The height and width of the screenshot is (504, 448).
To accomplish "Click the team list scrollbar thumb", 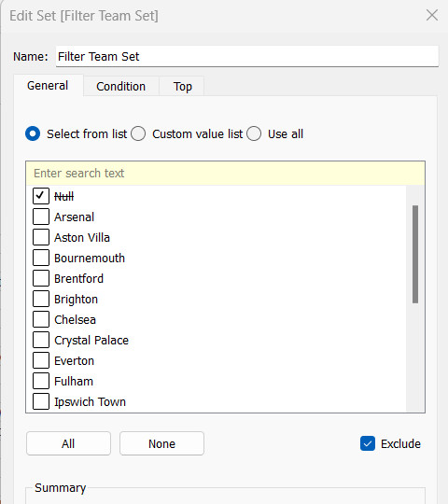I will tap(415, 254).
